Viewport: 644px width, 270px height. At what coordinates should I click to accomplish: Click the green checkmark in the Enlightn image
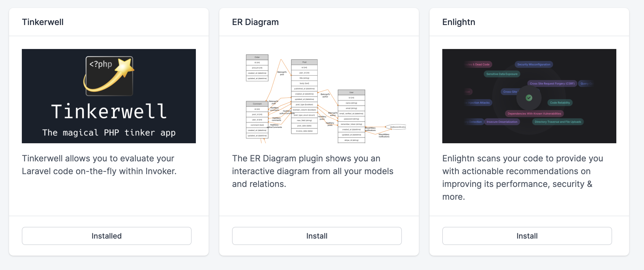tap(529, 98)
